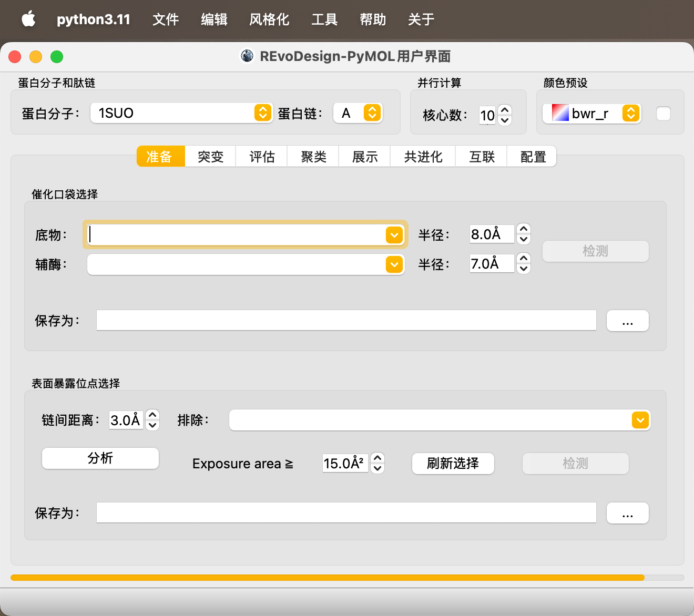Open the bwr_r color preset dropdown

(x=592, y=114)
